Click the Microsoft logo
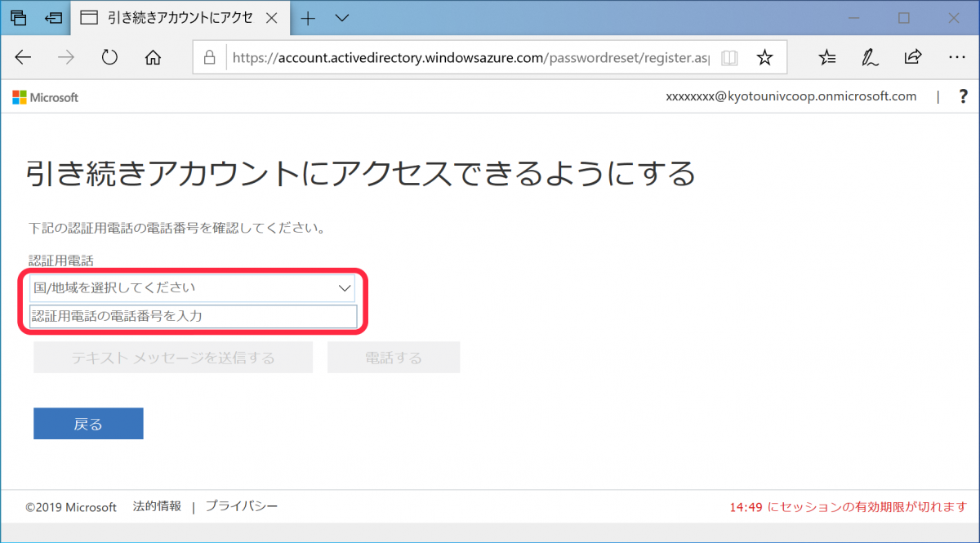 (x=45, y=96)
